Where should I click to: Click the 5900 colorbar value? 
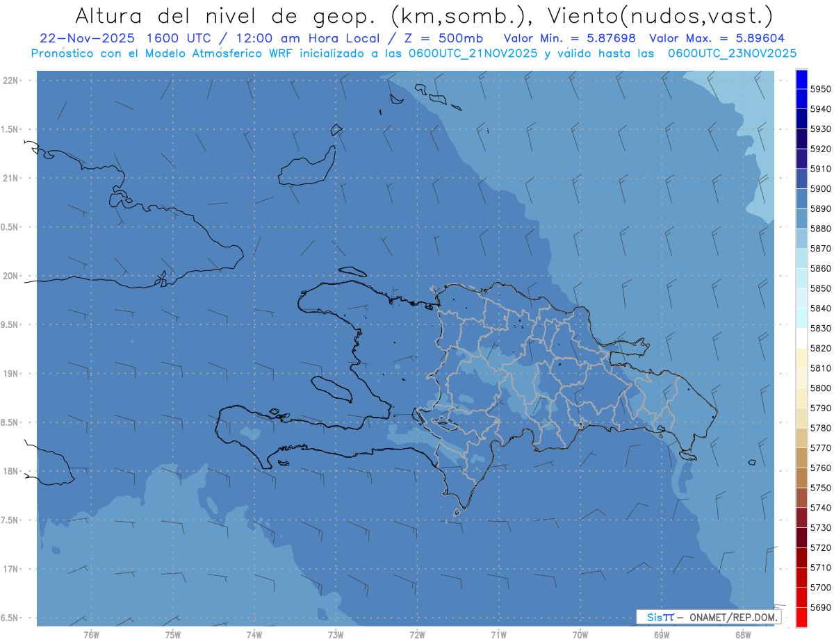pyautogui.click(x=820, y=188)
